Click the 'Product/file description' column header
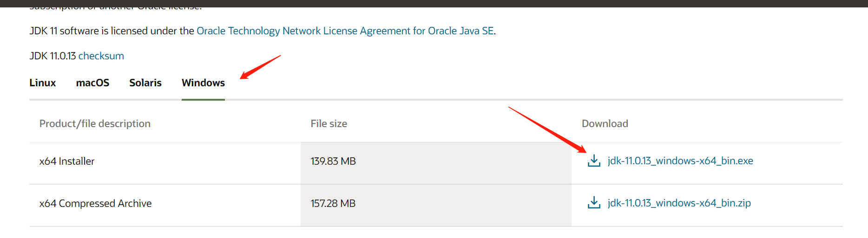Viewport: 868px width, 238px height. 95,124
